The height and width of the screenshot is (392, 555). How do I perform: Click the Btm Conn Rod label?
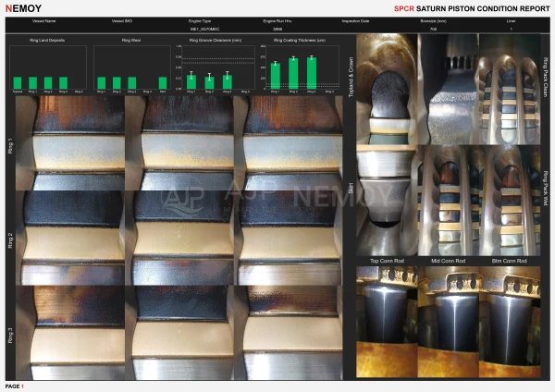(x=510, y=261)
